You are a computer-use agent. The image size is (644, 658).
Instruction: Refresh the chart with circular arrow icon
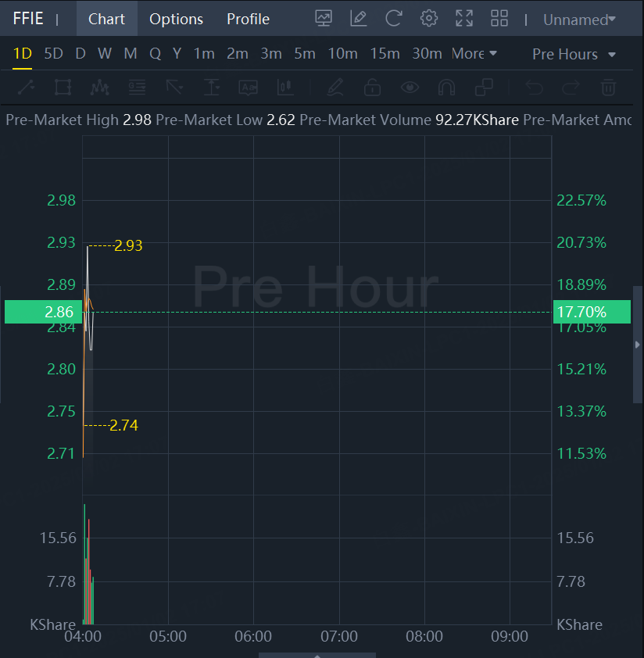click(394, 19)
